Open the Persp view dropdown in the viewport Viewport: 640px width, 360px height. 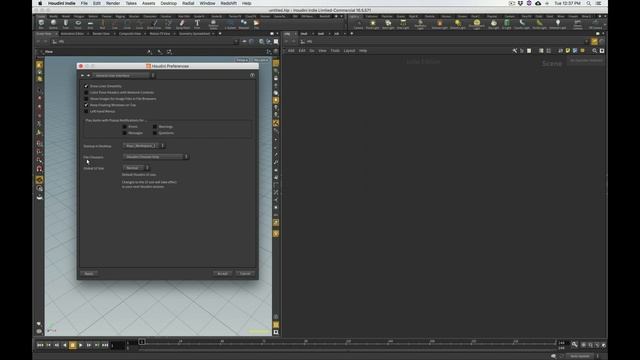tap(242, 60)
